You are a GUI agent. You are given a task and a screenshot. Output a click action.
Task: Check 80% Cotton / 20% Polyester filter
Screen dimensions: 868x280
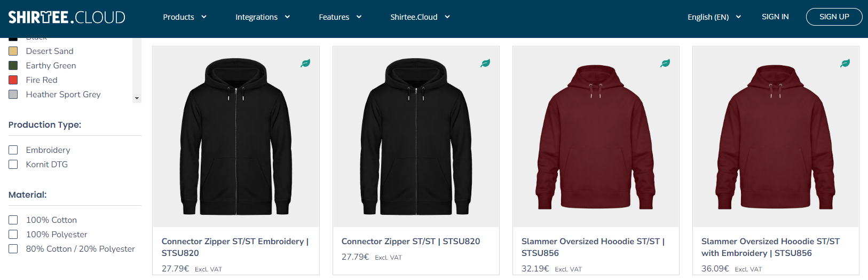(x=13, y=249)
